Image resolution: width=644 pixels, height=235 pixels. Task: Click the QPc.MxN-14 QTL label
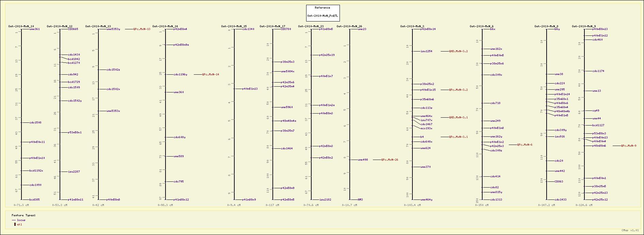210,74
